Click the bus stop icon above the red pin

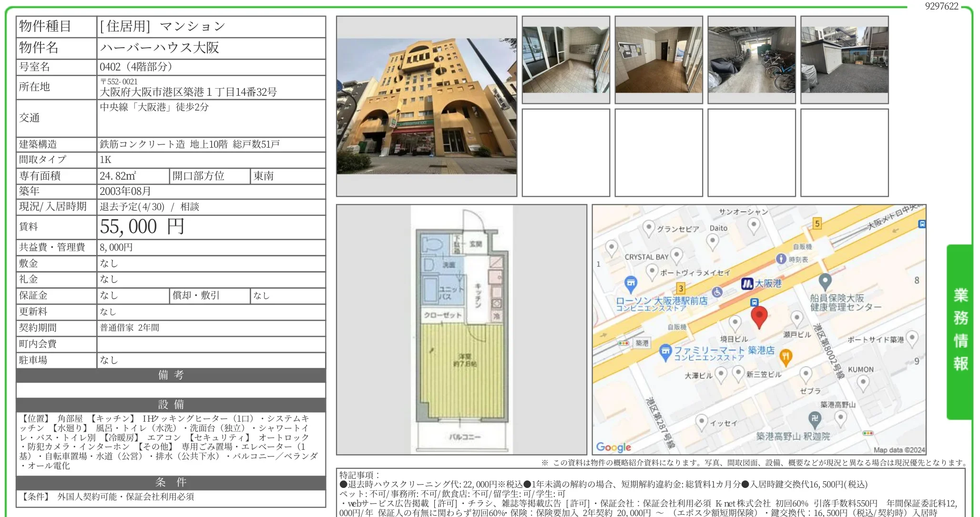pos(754,303)
